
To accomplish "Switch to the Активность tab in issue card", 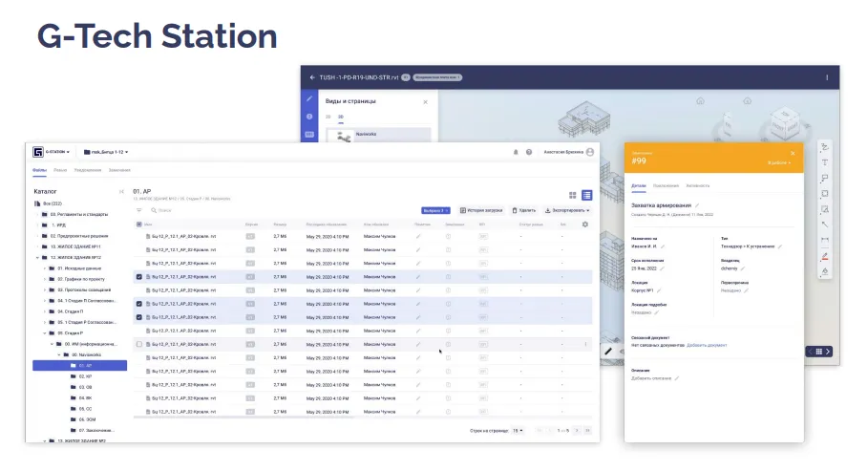I will (698, 185).
